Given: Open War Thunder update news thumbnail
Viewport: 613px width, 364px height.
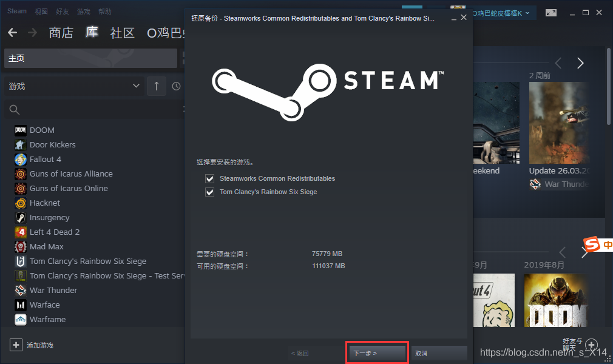Looking at the screenshot, I should tap(560, 123).
